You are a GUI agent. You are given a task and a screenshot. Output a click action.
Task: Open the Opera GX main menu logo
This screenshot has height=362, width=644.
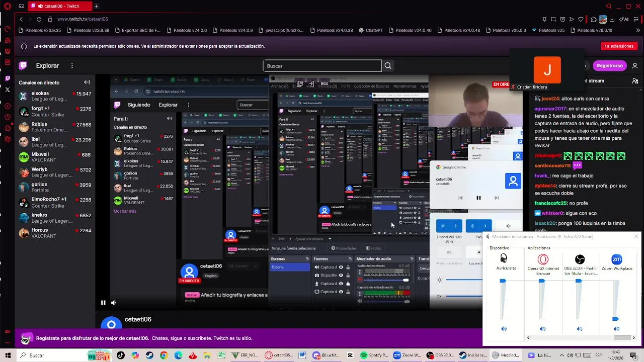[x=8, y=6]
